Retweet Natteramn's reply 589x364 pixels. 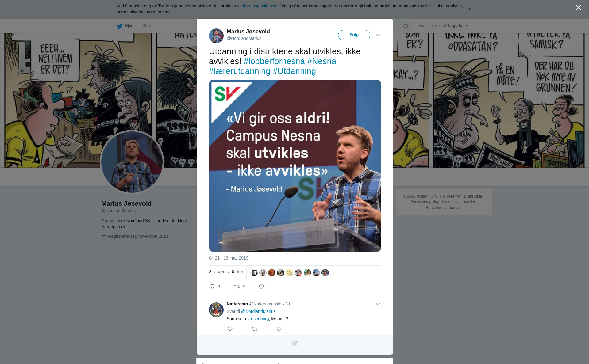[x=255, y=329]
